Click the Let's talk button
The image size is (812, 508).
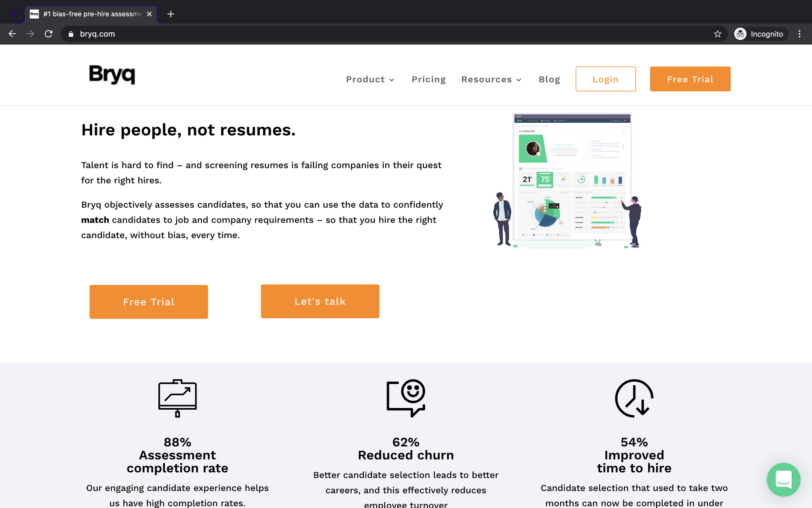pos(320,301)
